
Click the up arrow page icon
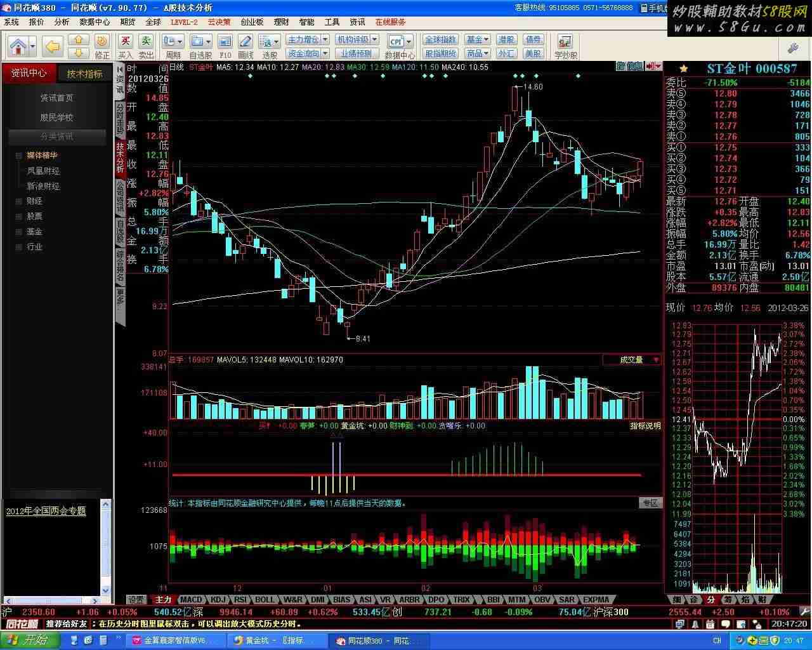(79, 39)
